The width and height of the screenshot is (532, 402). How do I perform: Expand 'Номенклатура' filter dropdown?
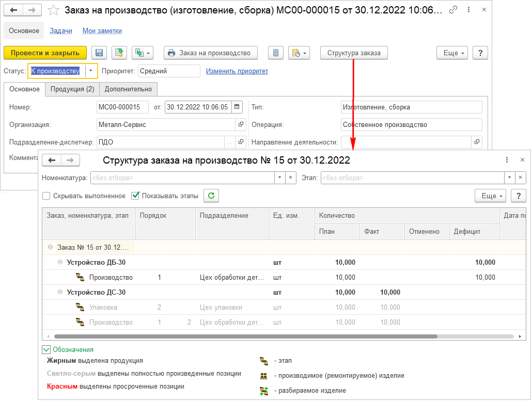[x=279, y=178]
